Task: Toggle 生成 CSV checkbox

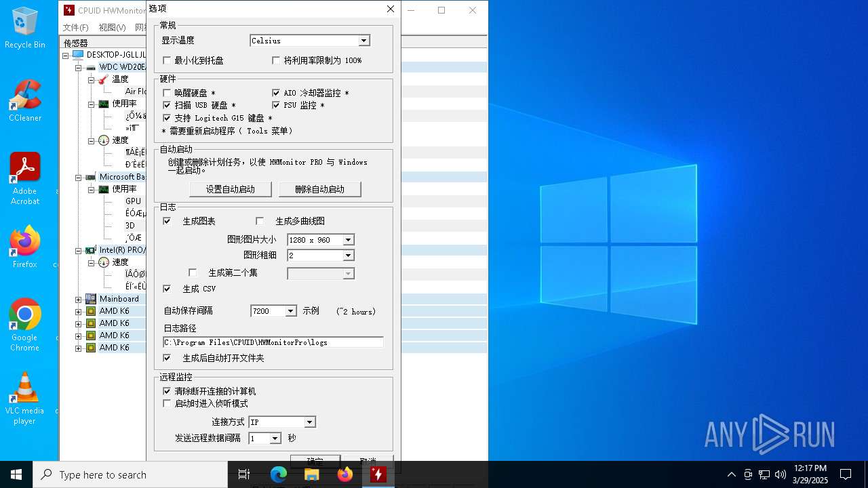Action: click(x=167, y=289)
